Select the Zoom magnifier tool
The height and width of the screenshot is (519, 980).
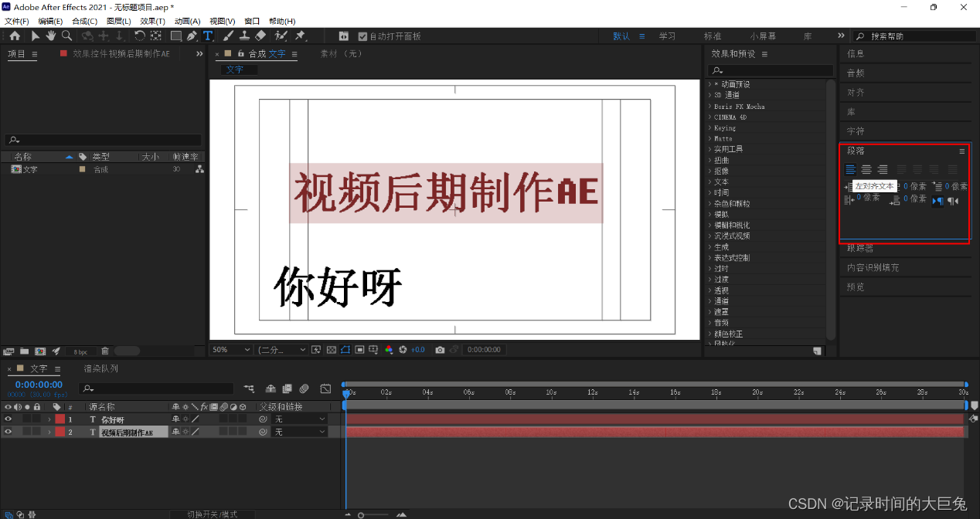tap(66, 36)
